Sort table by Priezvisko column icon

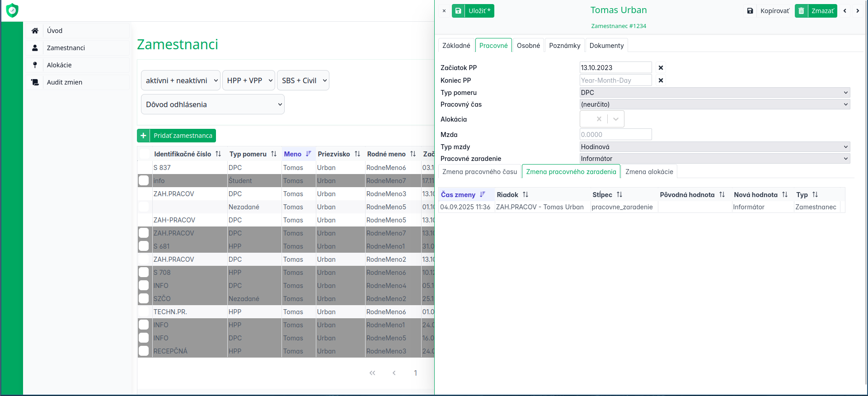[x=357, y=154]
